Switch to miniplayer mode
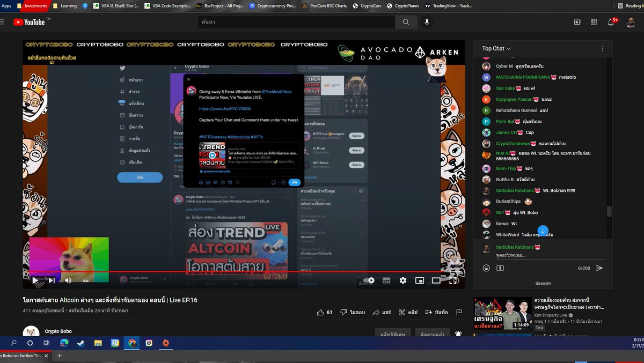644x363 pixels. click(x=420, y=280)
